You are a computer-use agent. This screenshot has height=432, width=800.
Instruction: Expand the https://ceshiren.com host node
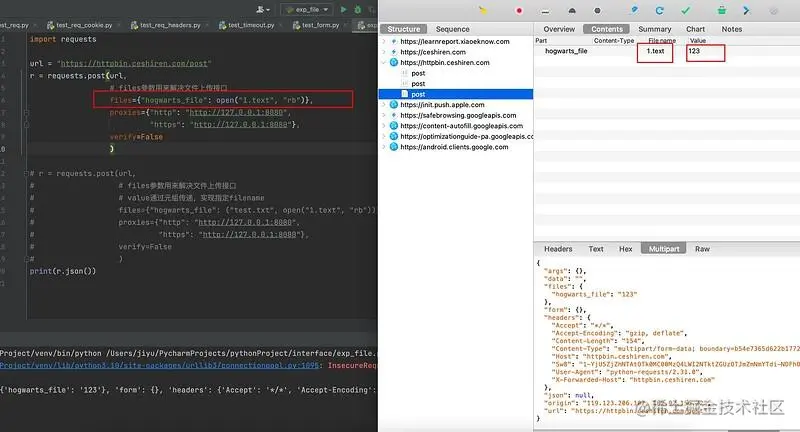[384, 52]
